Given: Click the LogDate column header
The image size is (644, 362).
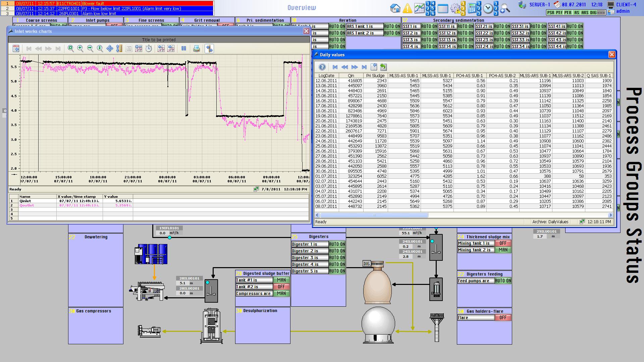Looking at the screenshot, I should [326, 76].
